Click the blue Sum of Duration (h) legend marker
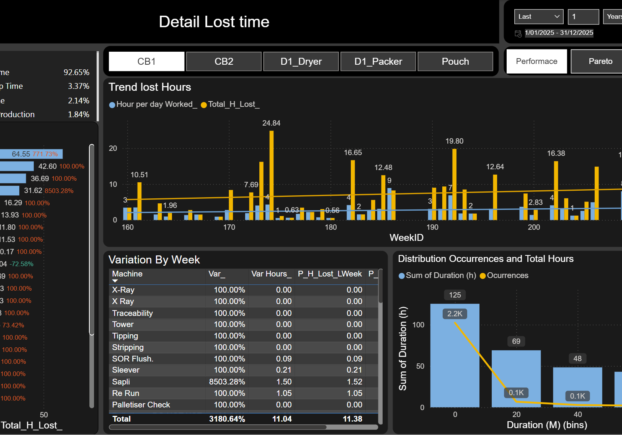The image size is (622, 435). click(x=401, y=276)
